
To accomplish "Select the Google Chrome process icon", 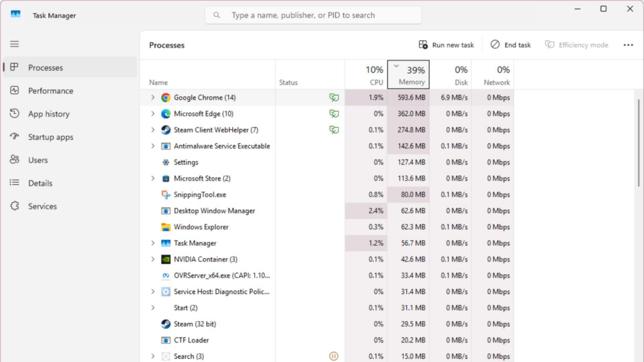I will click(x=165, y=97).
